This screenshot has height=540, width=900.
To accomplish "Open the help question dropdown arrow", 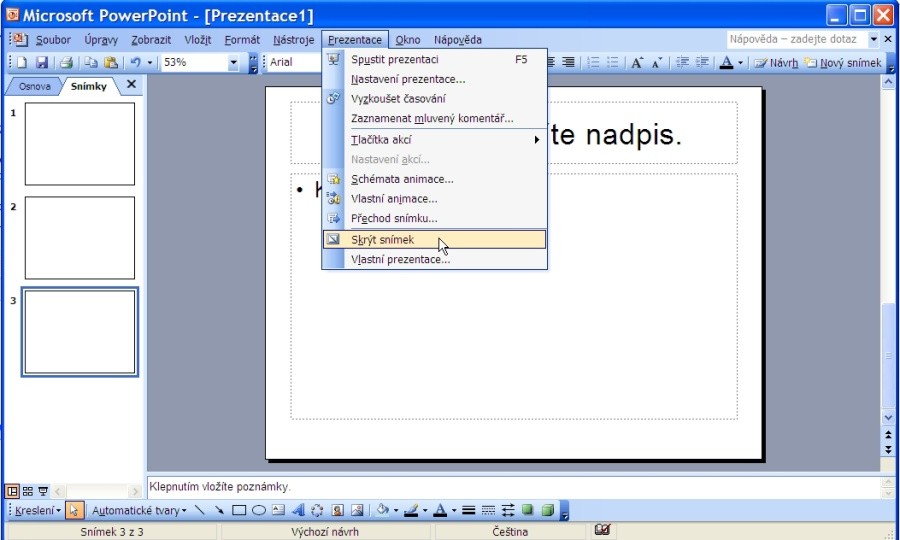I will [874, 39].
